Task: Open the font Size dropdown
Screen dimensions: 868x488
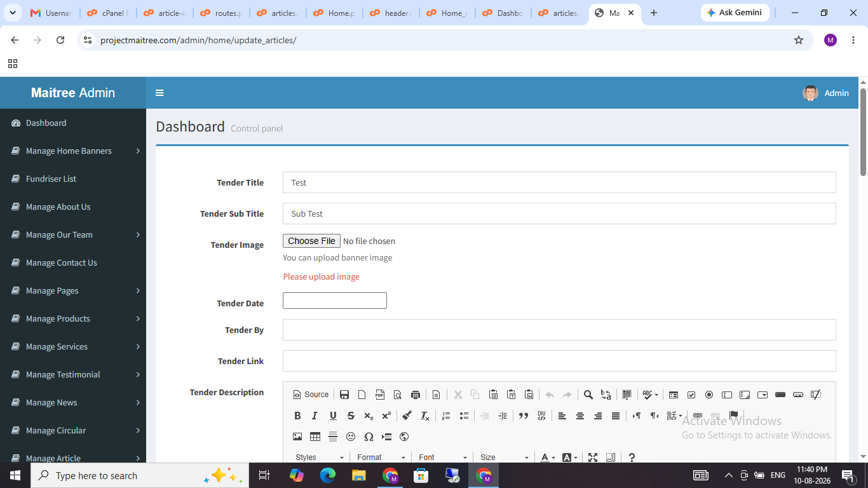Action: pos(505,457)
